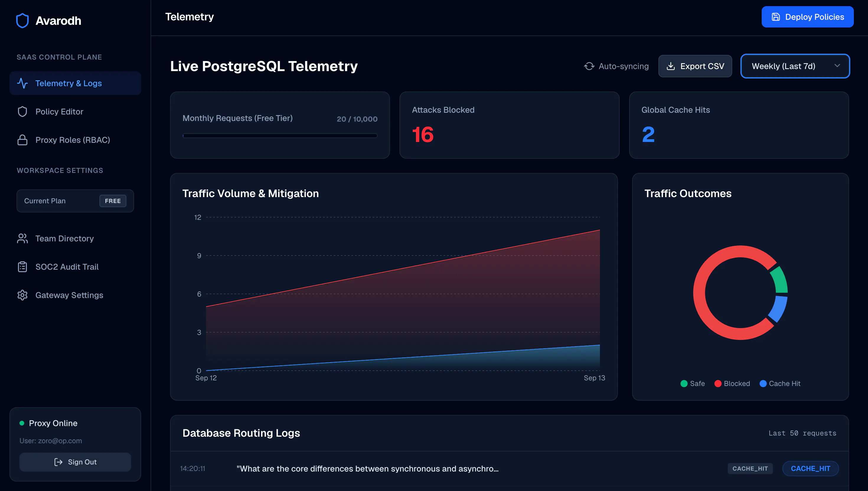Click the red Blocked legend swatch
Image resolution: width=868 pixels, height=491 pixels.
[x=717, y=383]
